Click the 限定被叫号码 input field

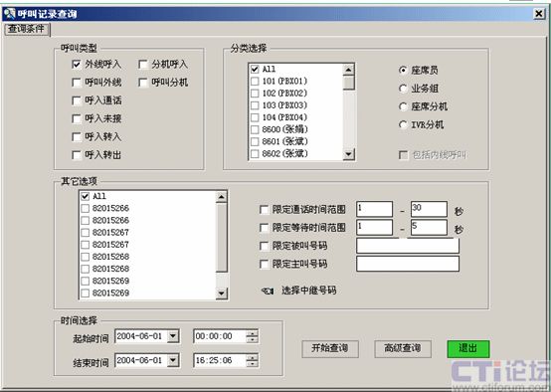click(x=408, y=246)
